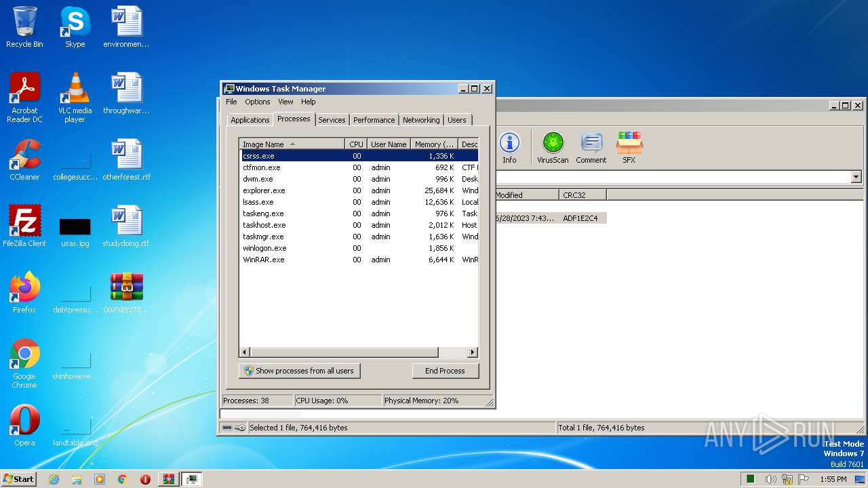Viewport: 868px width, 488px height.
Task: Switch to the Services tab
Action: [x=332, y=120]
